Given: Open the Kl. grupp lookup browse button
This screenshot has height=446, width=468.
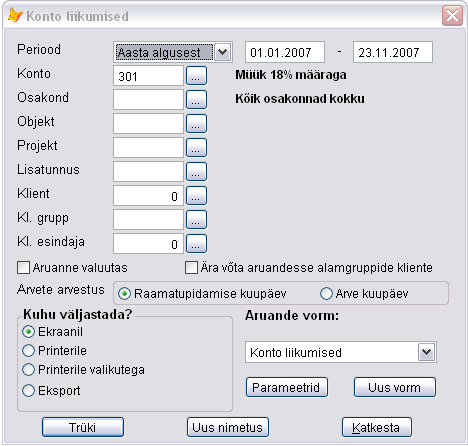Looking at the screenshot, I should pos(196,219).
